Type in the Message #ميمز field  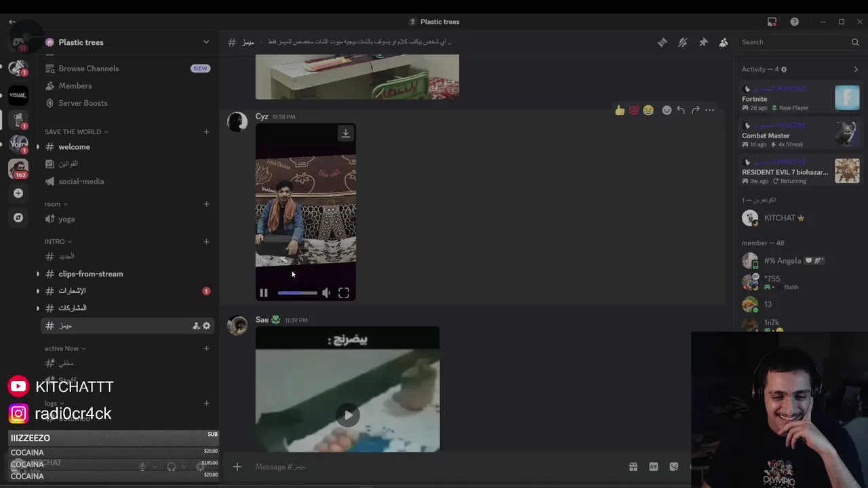coord(434,466)
